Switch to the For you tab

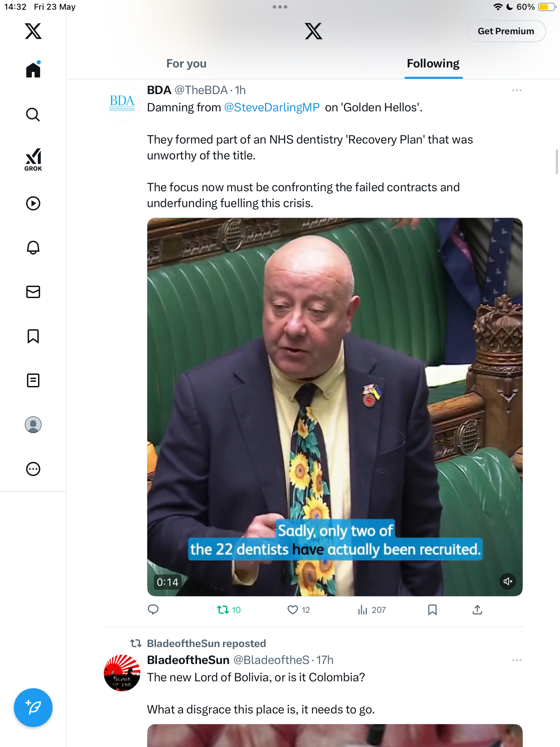click(x=186, y=64)
